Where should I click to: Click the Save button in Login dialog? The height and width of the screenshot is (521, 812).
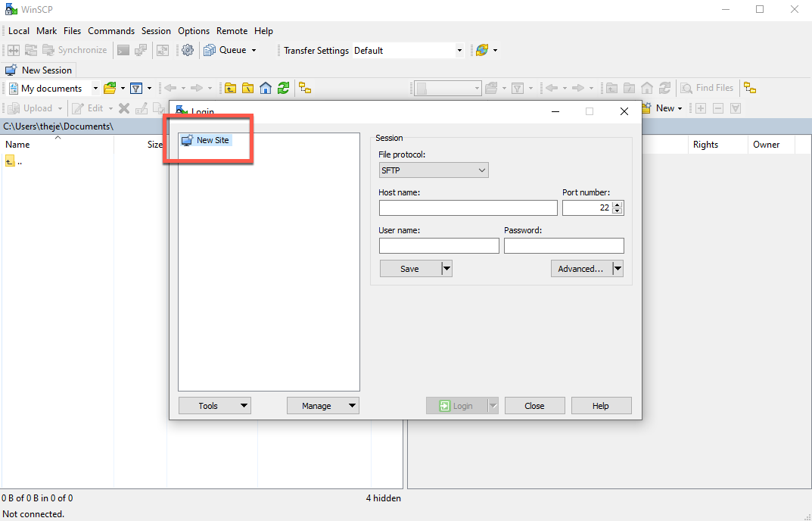pos(409,269)
